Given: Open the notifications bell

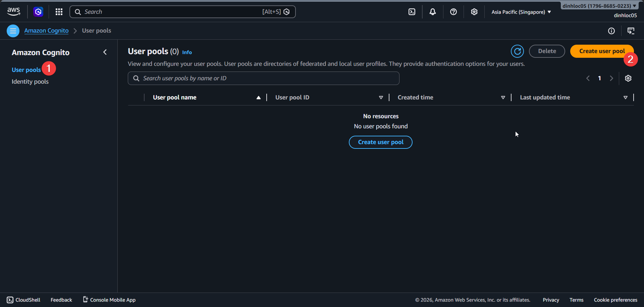Looking at the screenshot, I should 432,11.
